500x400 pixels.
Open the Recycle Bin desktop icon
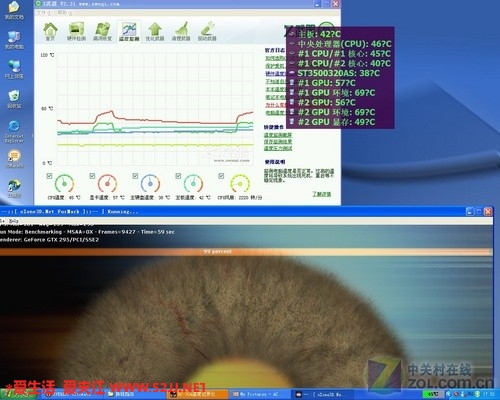[x=14, y=99]
